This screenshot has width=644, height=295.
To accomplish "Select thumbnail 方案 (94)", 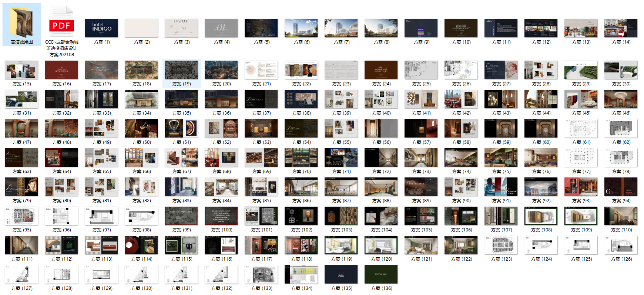I will click(621, 187).
